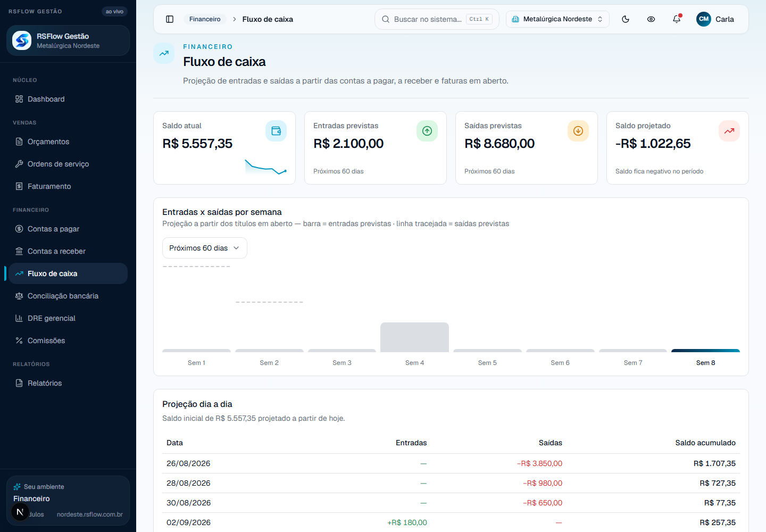The image size is (766, 532).
Task: Open Faturamento from the sidebar
Action: tap(68, 186)
